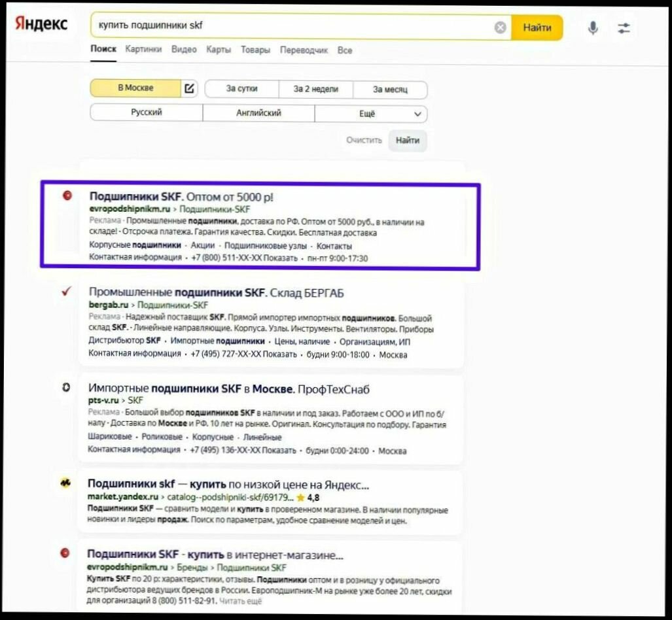Open the Линейные sitelink
This screenshot has height=620, width=672.
(x=262, y=438)
